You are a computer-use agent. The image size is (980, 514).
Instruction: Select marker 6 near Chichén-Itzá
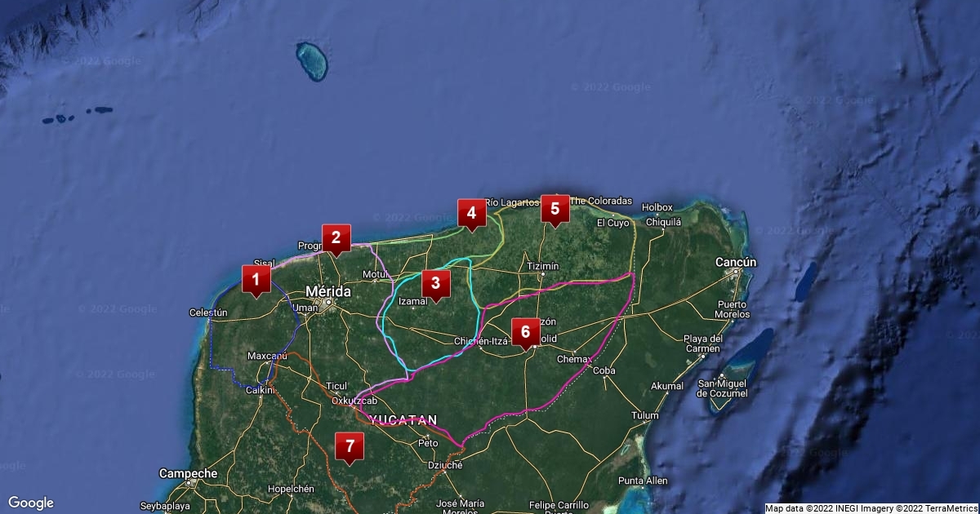[x=525, y=332]
